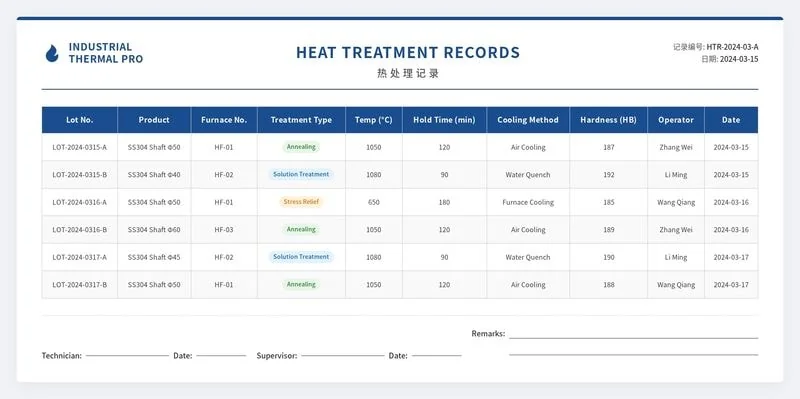Click Annealing badge in LOT-2024-0317-B row
Image resolution: width=800 pixels, height=399 pixels.
click(x=301, y=285)
